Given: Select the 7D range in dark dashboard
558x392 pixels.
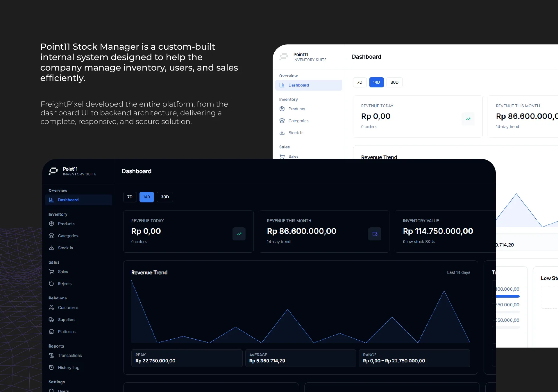Looking at the screenshot, I should click(130, 197).
